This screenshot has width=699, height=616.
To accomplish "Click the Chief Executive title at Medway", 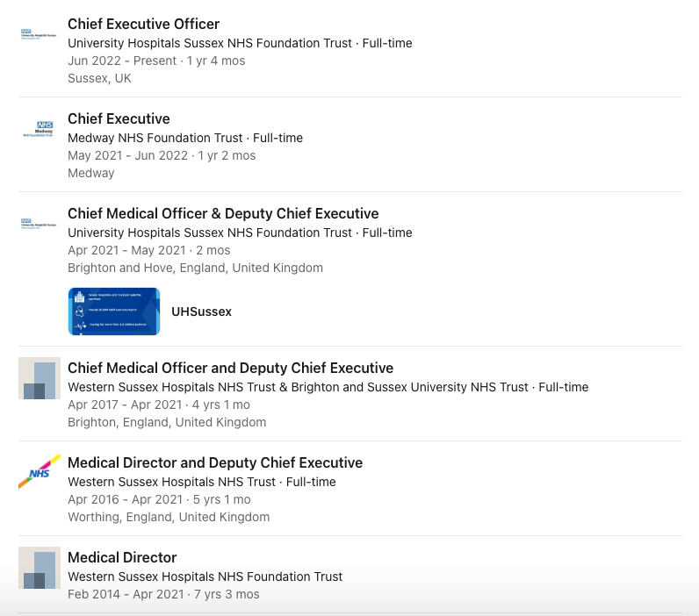I will coord(119,118).
